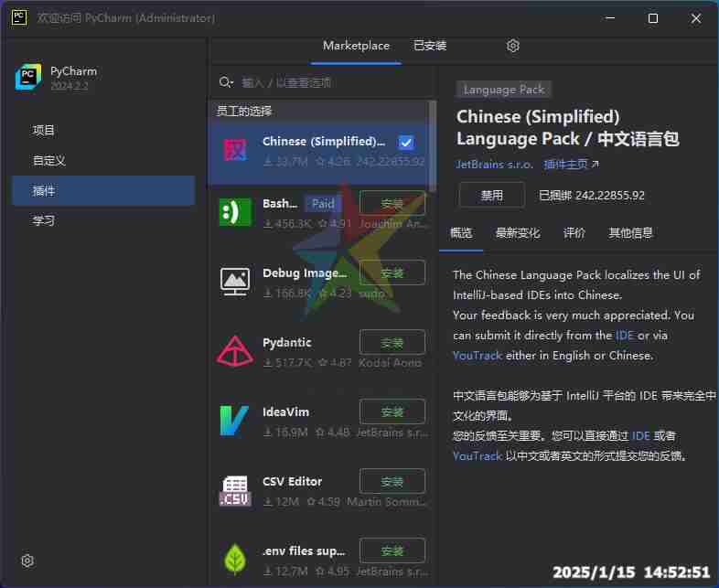Open the 概览 overview tab
Viewport: 719px width, 588px height.
[461, 233]
